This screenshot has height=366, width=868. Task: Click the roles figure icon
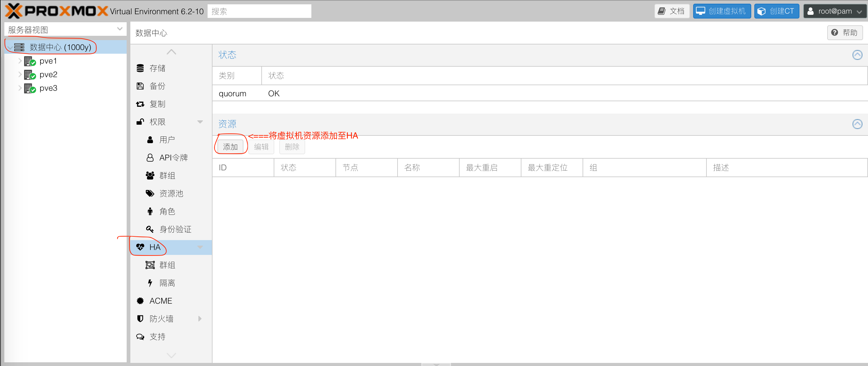[x=150, y=211]
